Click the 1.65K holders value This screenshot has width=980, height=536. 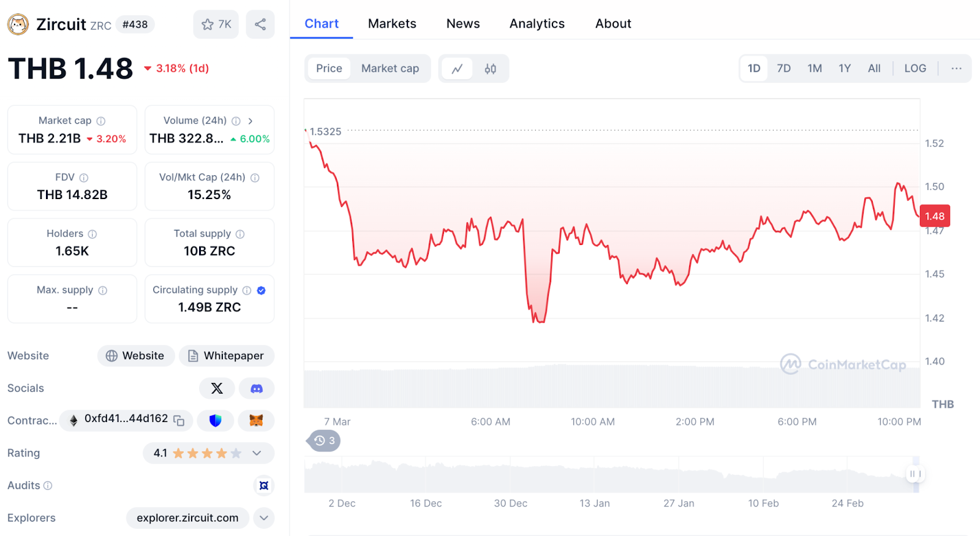(72, 251)
